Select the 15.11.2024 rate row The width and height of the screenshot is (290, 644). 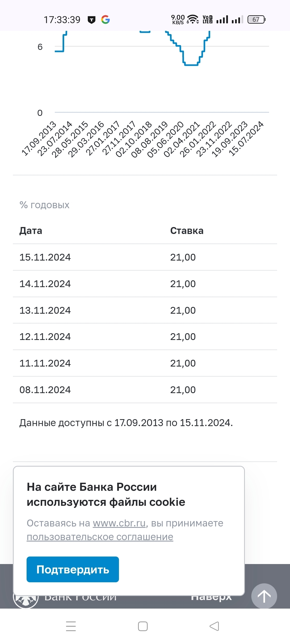(x=145, y=257)
